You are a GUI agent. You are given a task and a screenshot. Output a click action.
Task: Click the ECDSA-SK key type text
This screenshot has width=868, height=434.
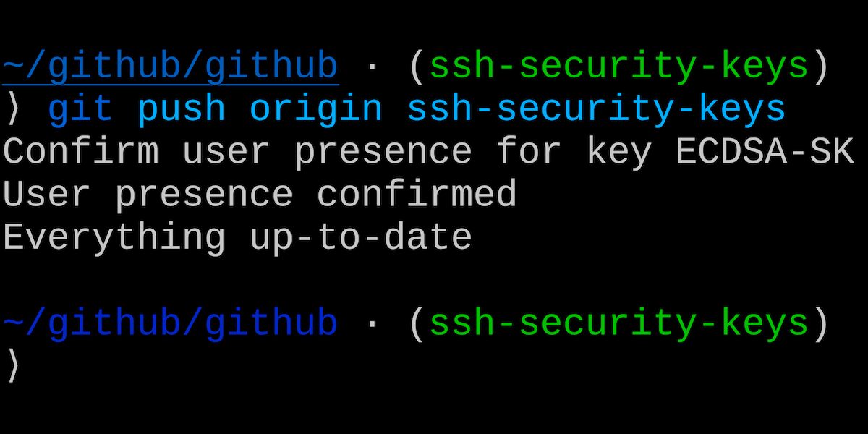[765, 153]
